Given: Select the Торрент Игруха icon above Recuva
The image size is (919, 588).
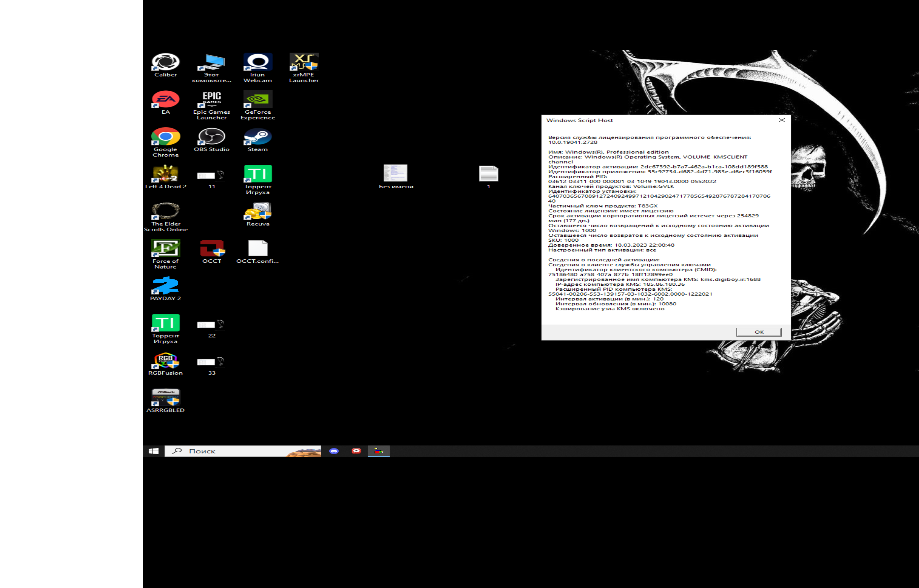Looking at the screenshot, I should [258, 179].
